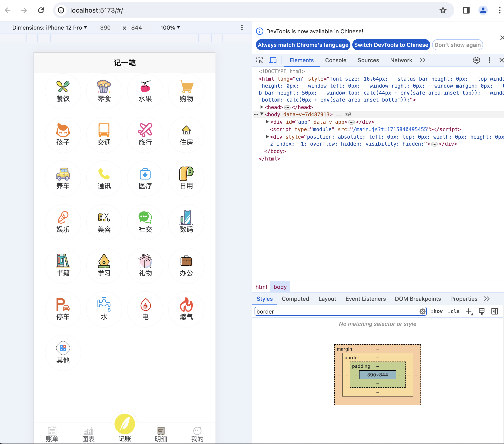Switch to the Network tab
Screen dimensions: 504x444
pos(401,60)
